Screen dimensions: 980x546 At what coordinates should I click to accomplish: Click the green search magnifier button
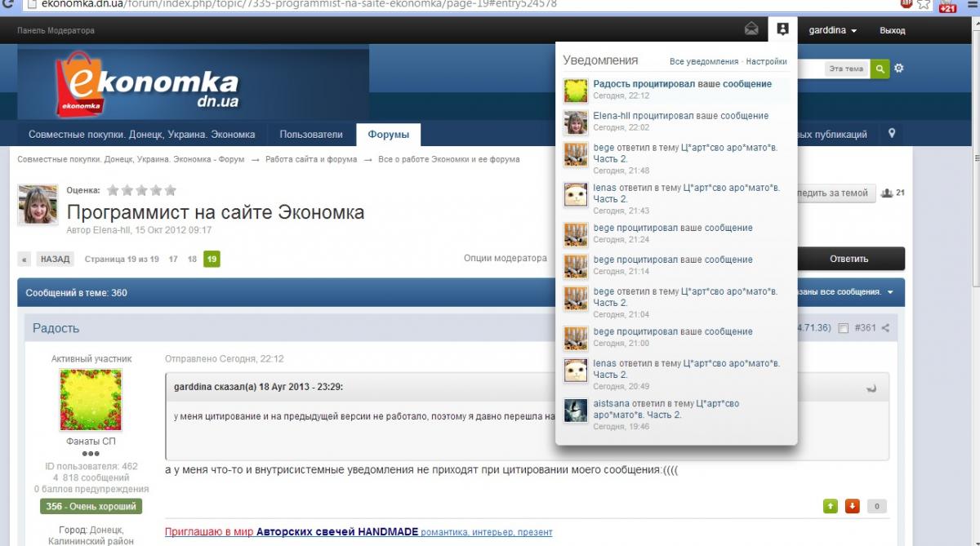(880, 69)
